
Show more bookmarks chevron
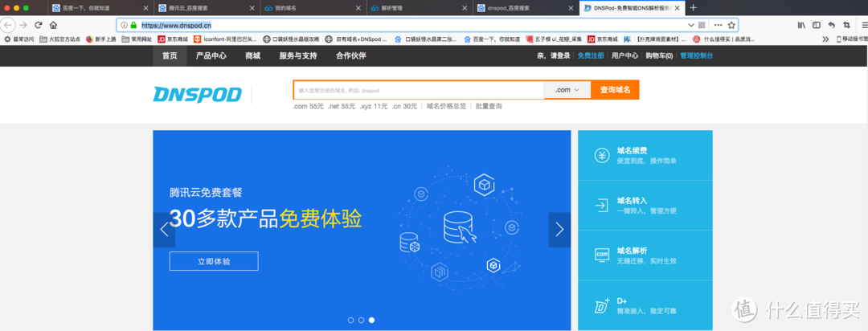pyautogui.click(x=825, y=39)
